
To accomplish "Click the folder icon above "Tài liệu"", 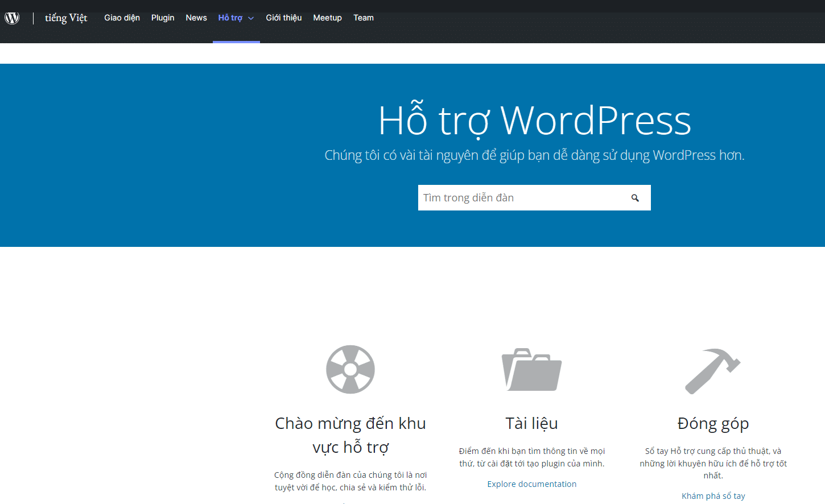I will tap(531, 370).
